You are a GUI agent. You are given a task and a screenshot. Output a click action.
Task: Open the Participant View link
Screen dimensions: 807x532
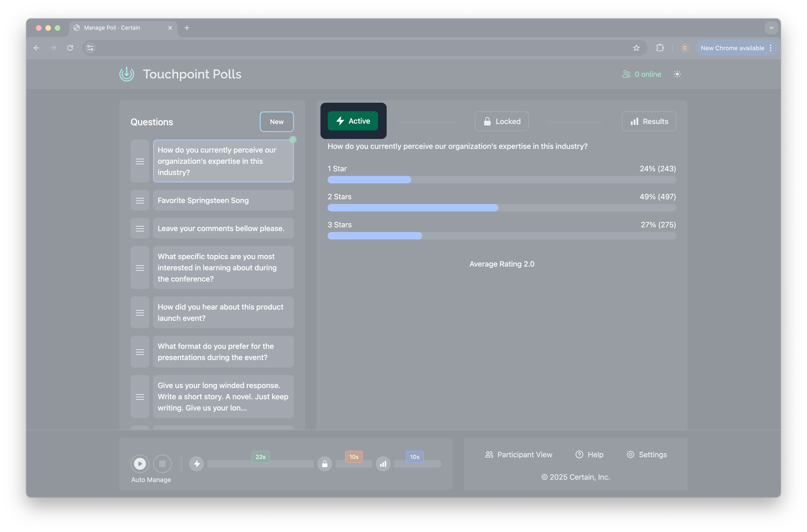(518, 454)
